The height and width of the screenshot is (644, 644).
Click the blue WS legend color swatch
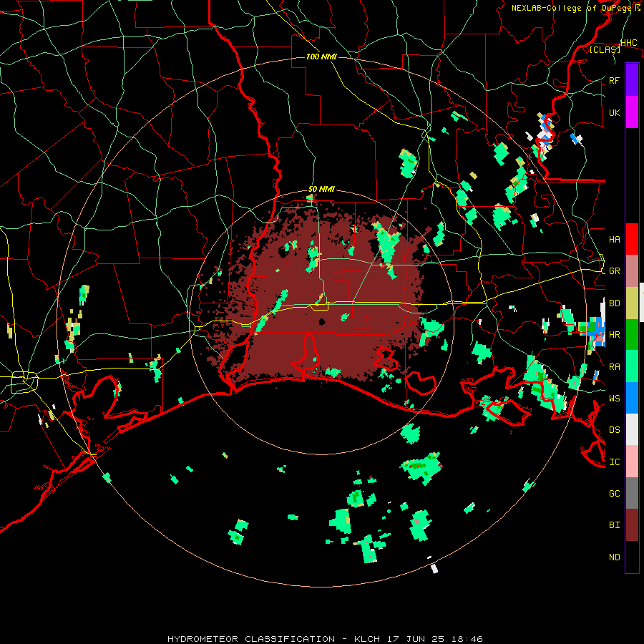pyautogui.click(x=632, y=398)
